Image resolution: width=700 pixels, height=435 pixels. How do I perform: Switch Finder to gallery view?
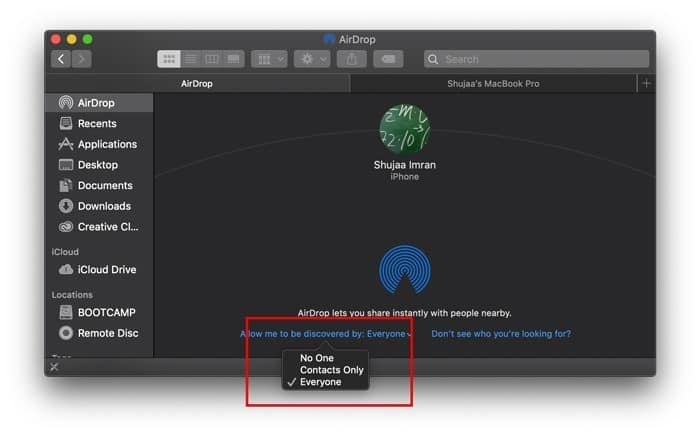[233, 59]
